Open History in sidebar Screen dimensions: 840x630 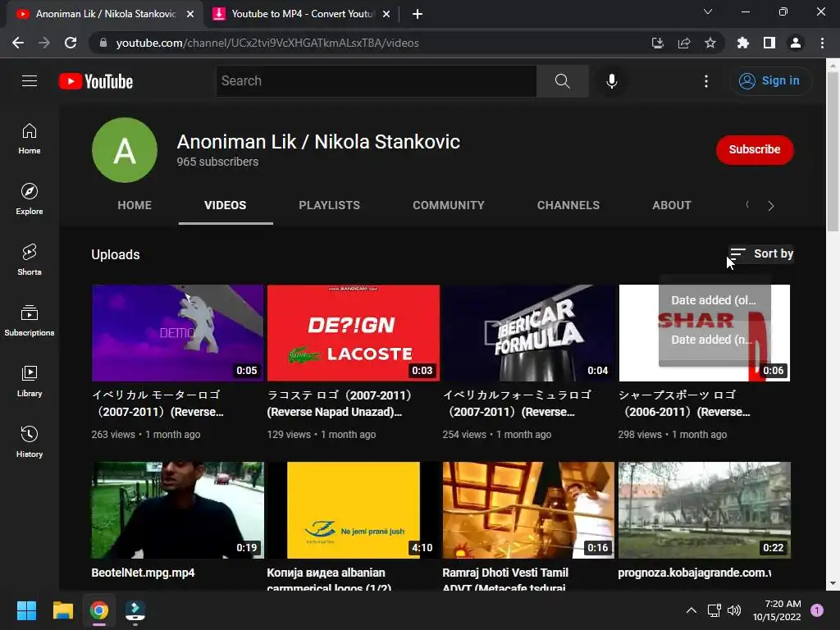[30, 441]
